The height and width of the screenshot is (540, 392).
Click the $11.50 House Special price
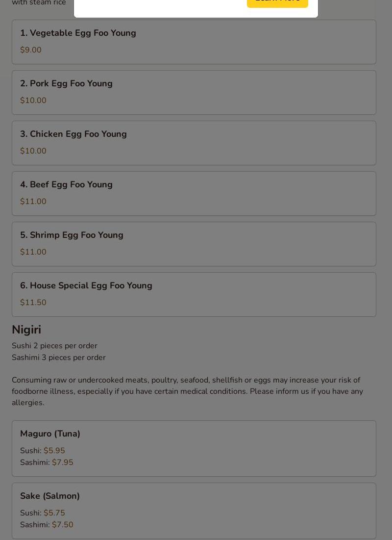coord(33,303)
